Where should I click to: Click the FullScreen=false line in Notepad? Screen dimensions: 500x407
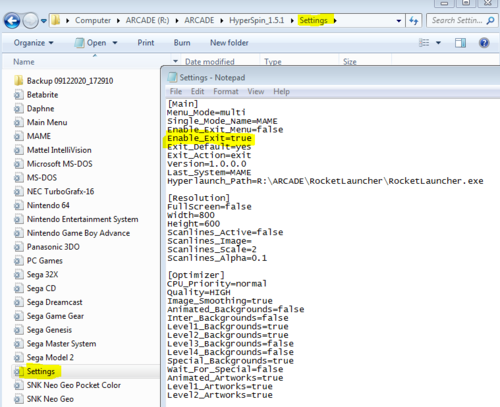[209, 207]
